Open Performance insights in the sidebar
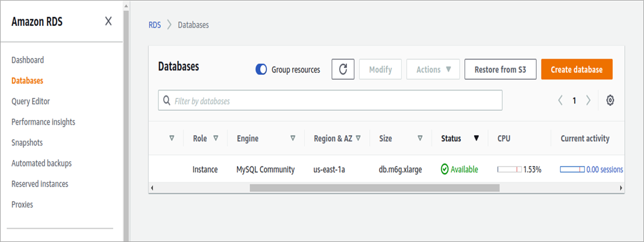This screenshot has height=242, width=644. click(43, 122)
